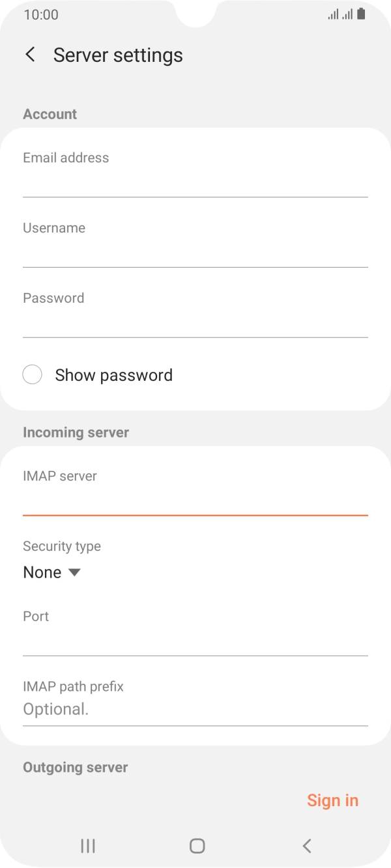Screen dimensions: 391x868
Task: Select the Account section header
Action: (x=50, y=114)
